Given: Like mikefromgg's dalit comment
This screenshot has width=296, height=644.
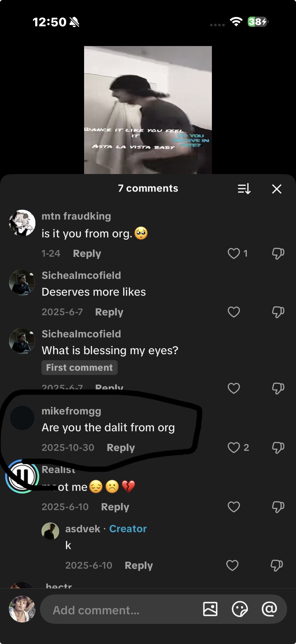Looking at the screenshot, I should click(234, 448).
